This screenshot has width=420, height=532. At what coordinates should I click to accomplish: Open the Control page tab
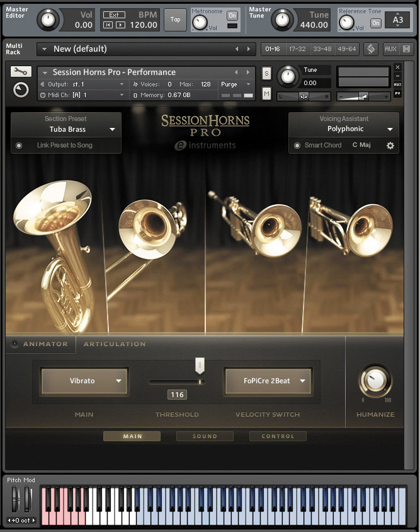pyautogui.click(x=278, y=436)
